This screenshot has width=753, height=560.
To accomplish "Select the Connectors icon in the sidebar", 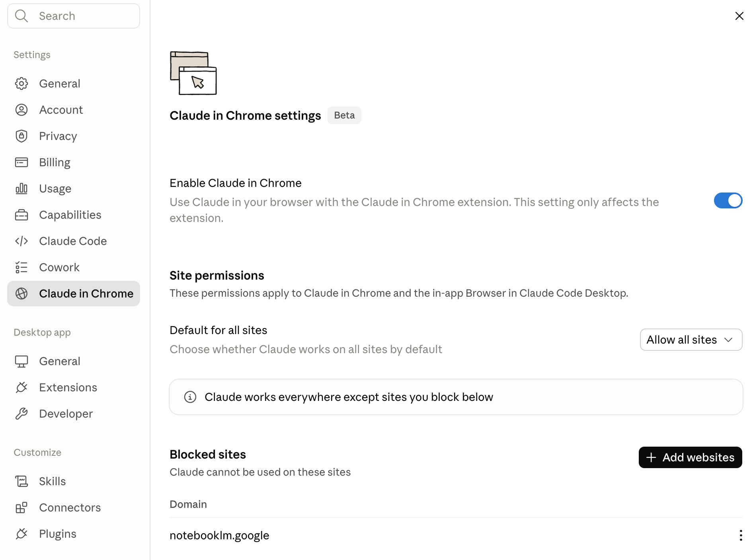I will click(21, 507).
